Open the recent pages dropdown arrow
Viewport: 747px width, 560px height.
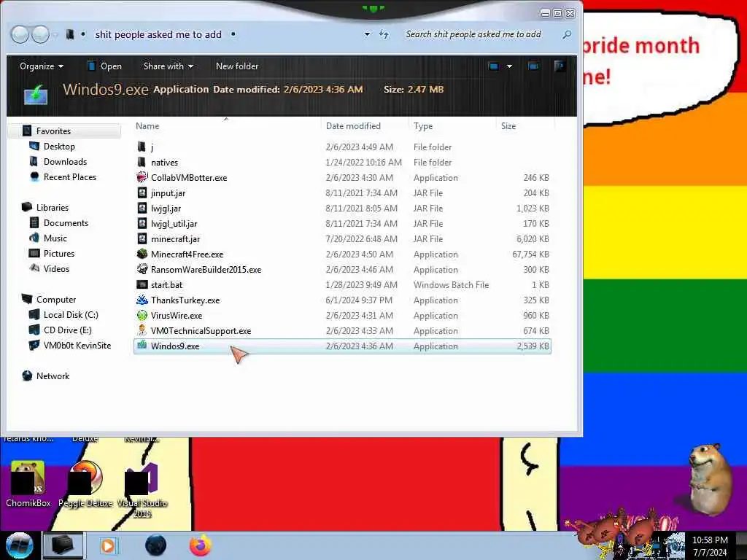(55, 35)
